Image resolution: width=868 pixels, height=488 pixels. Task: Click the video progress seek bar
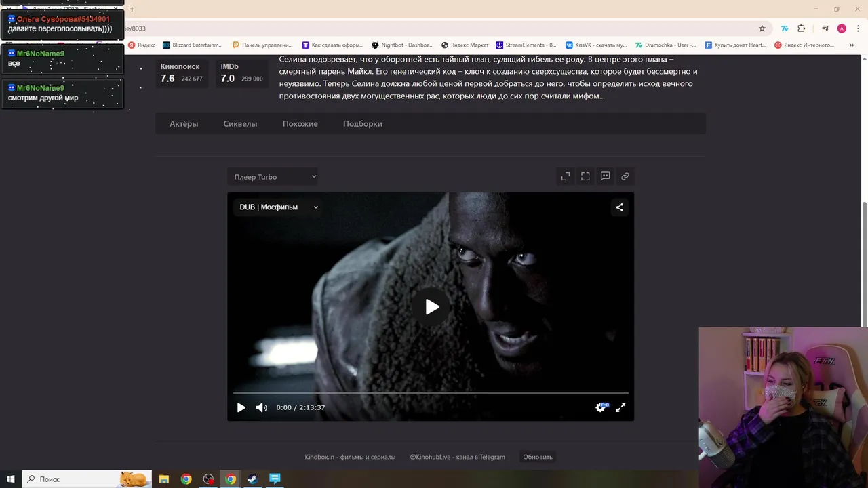pos(431,393)
